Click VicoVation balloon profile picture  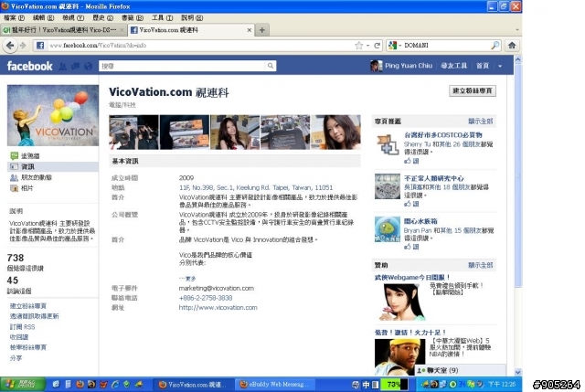tap(53, 115)
